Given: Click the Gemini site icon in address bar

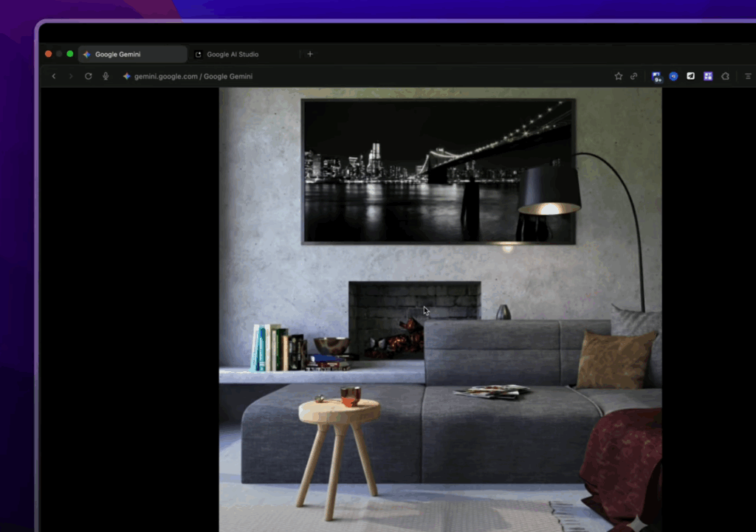Looking at the screenshot, I should [126, 76].
